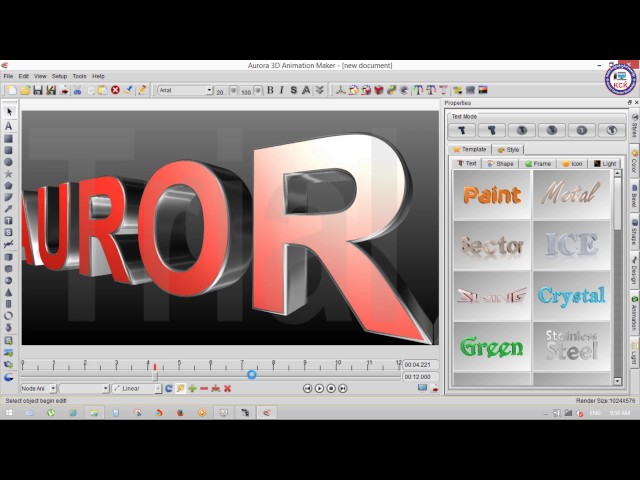Pick the pentagon shape tool
This screenshot has width=640, height=480.
click(8, 186)
